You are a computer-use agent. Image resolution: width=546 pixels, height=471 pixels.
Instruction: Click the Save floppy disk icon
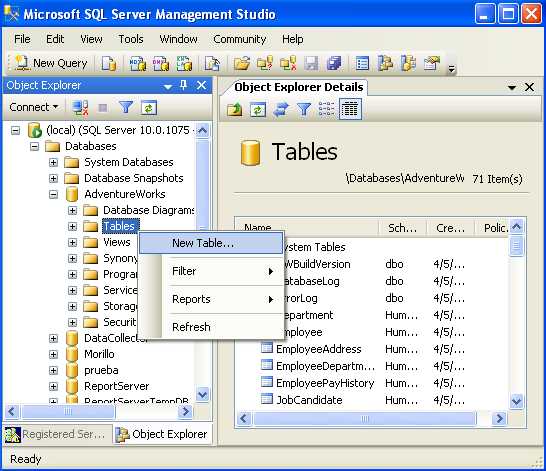(311, 63)
